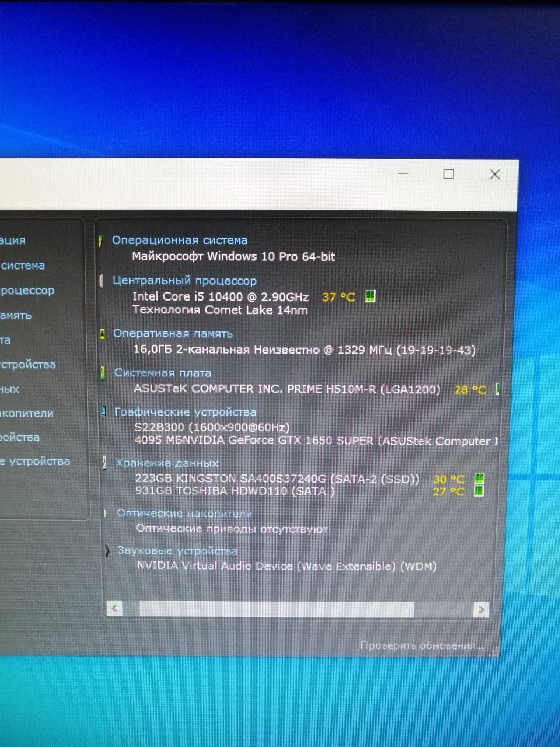Click the '223GB KINGSTON SA400S37240G' line
Viewport: 560px width, 747px height.
pos(277,479)
